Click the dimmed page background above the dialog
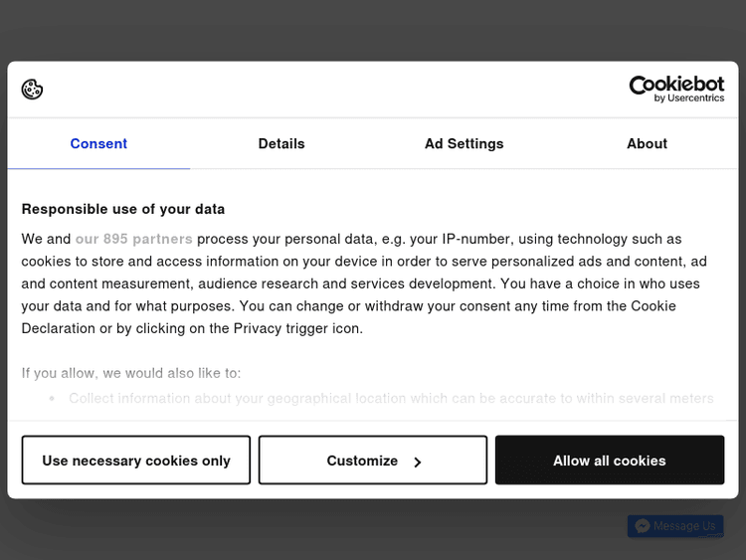The image size is (746, 560). 373,30
